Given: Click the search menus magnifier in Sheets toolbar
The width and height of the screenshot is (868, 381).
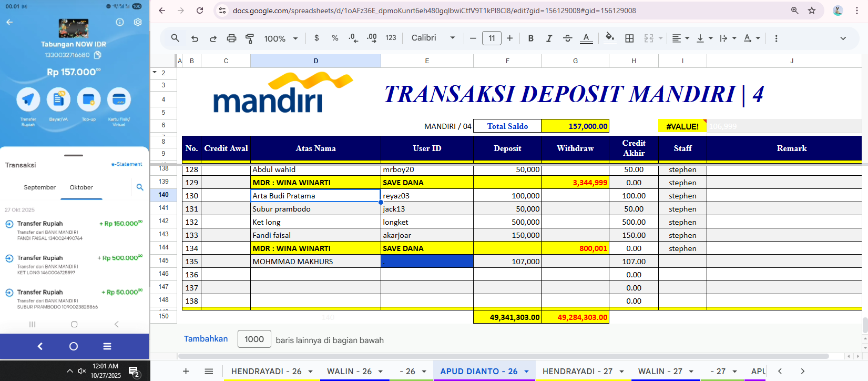Looking at the screenshot, I should tap(175, 38).
